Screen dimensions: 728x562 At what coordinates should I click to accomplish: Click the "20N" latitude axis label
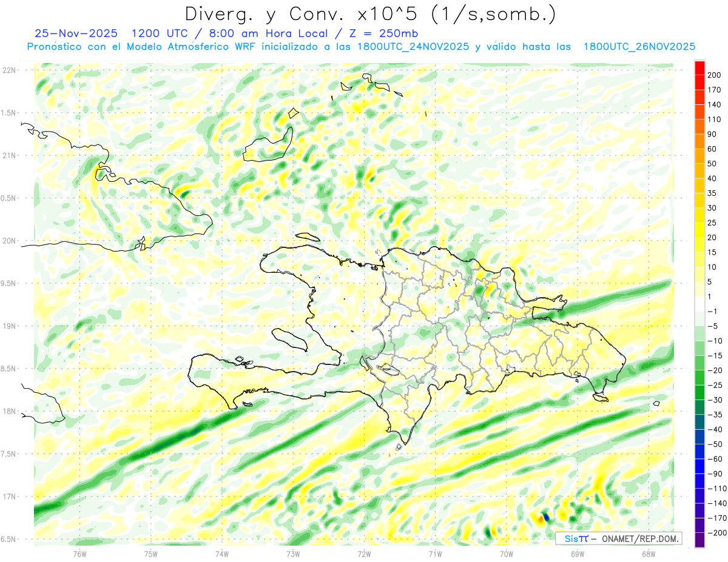pos(8,241)
